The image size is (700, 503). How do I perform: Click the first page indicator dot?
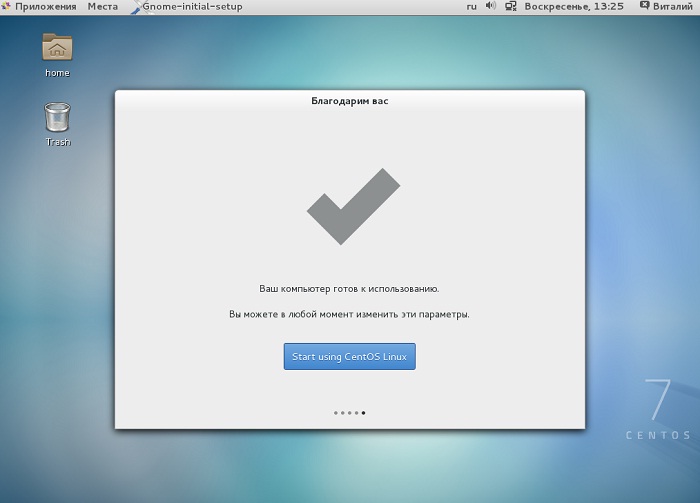pos(336,413)
